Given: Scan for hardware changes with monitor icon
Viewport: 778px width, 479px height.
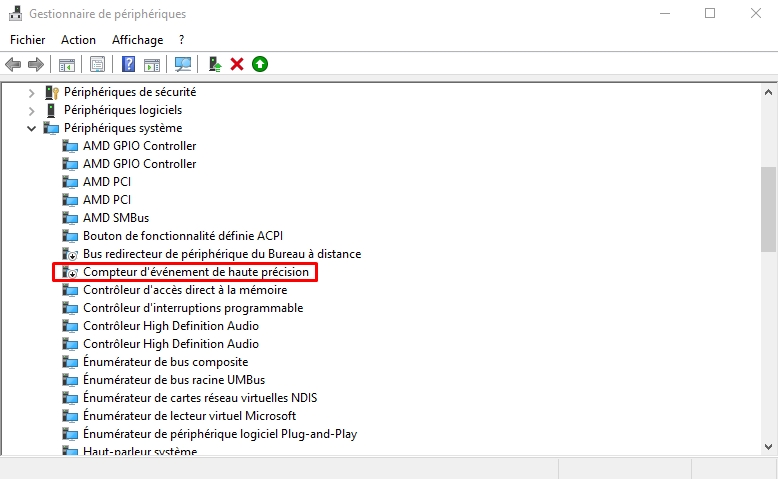Looking at the screenshot, I should [x=183, y=64].
